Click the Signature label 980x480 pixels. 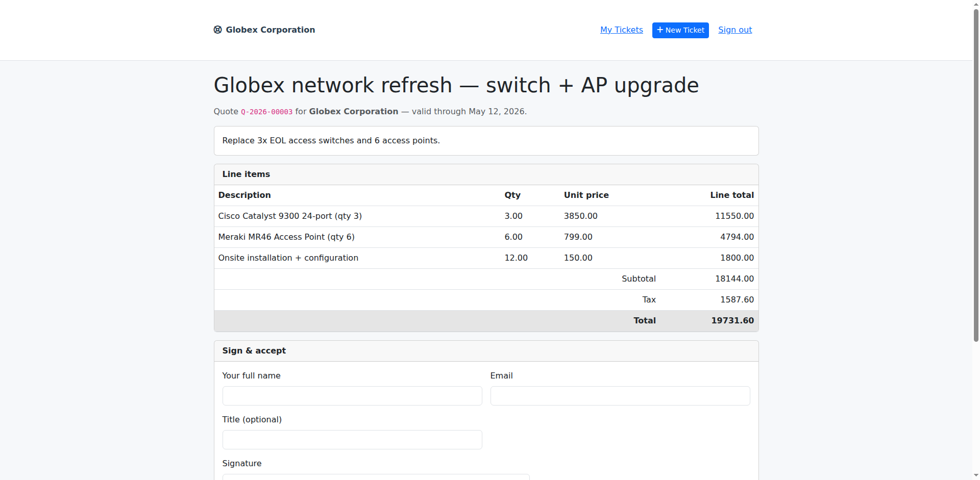pyautogui.click(x=242, y=463)
